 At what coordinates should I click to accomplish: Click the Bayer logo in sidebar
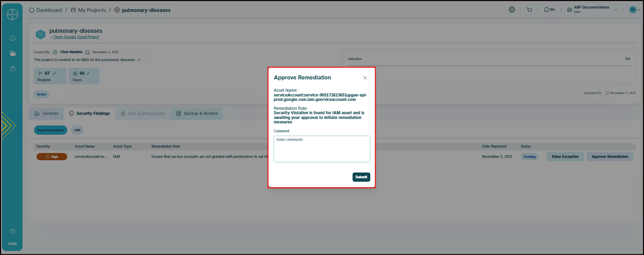tap(12, 14)
